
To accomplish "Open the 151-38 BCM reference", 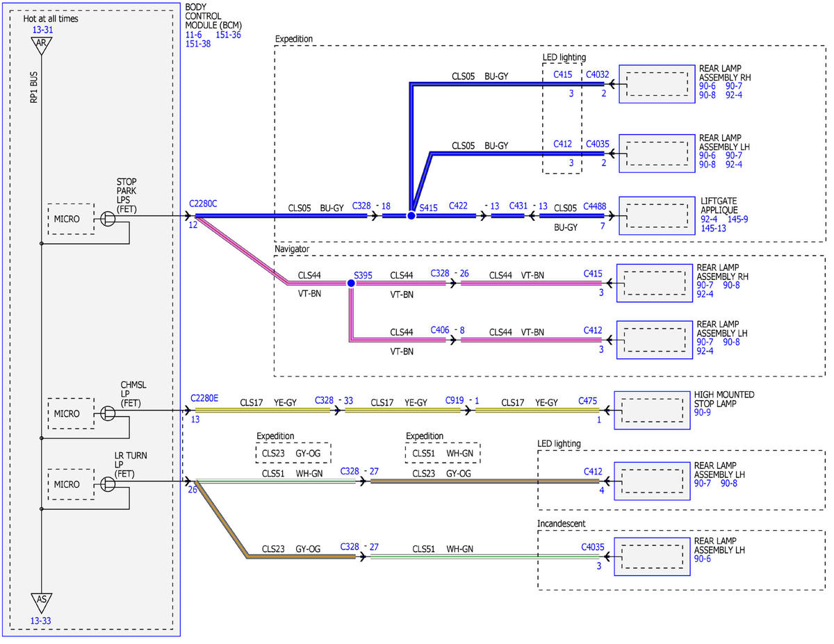I will 197,44.
